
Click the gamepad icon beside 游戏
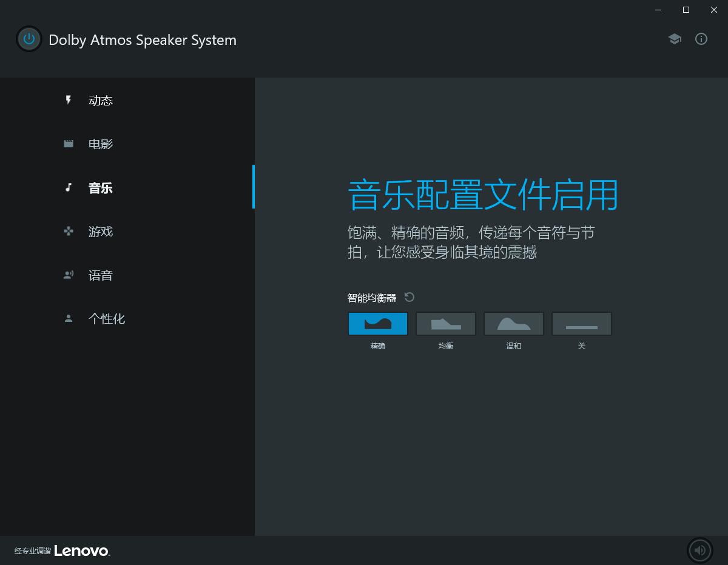pos(69,231)
